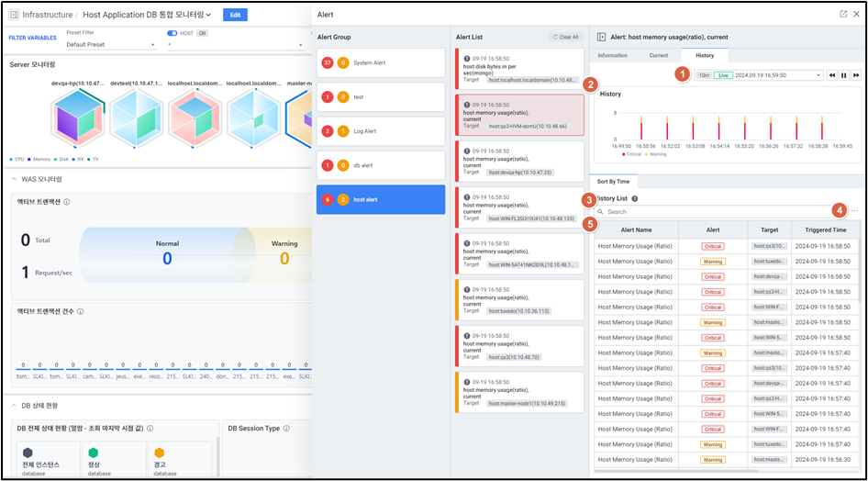Click the Edit button
This screenshot has width=868, height=481.
(x=235, y=15)
